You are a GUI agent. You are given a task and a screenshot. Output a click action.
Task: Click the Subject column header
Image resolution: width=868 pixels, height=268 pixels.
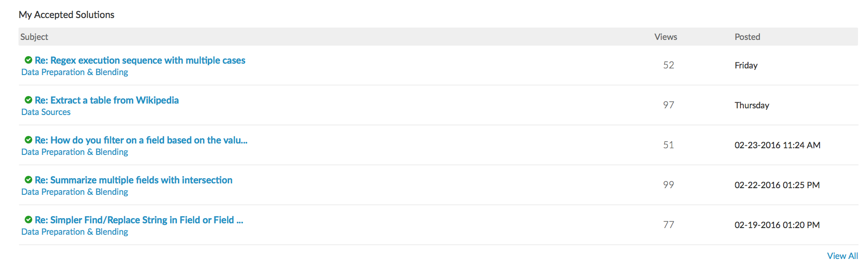[x=34, y=37]
